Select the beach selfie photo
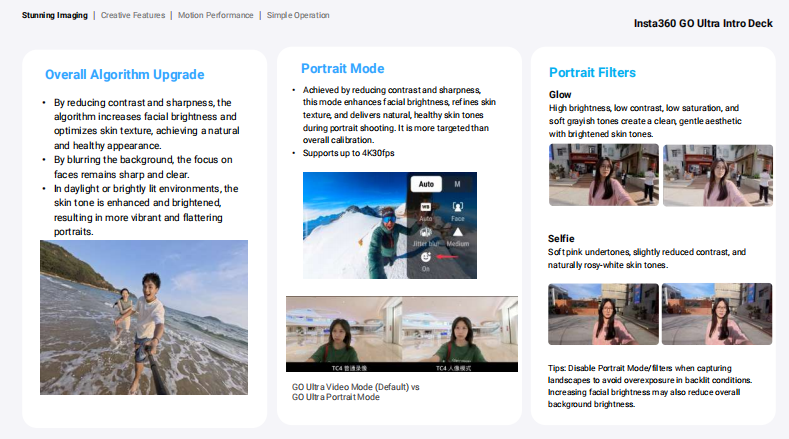The height and width of the screenshot is (439, 789). 145,317
